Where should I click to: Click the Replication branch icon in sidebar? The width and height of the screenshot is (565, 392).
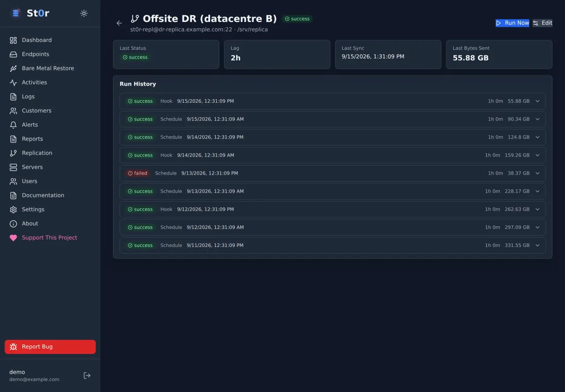13,153
